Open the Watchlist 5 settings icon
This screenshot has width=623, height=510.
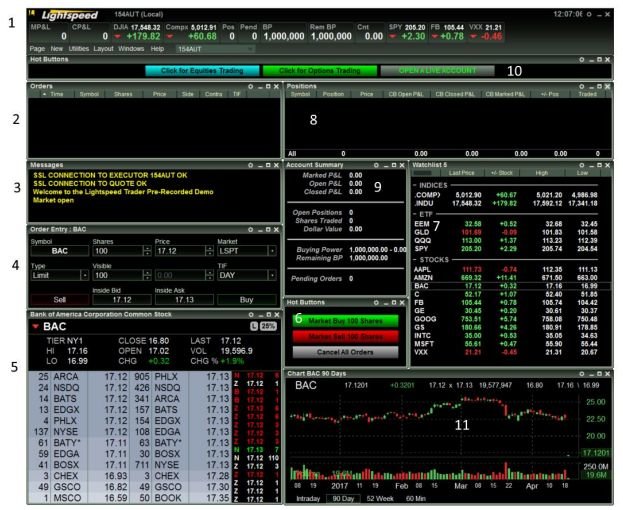tap(582, 165)
